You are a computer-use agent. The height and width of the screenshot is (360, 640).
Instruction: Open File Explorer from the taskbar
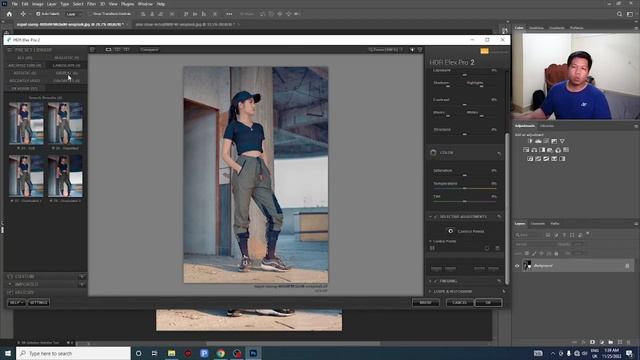click(171, 353)
